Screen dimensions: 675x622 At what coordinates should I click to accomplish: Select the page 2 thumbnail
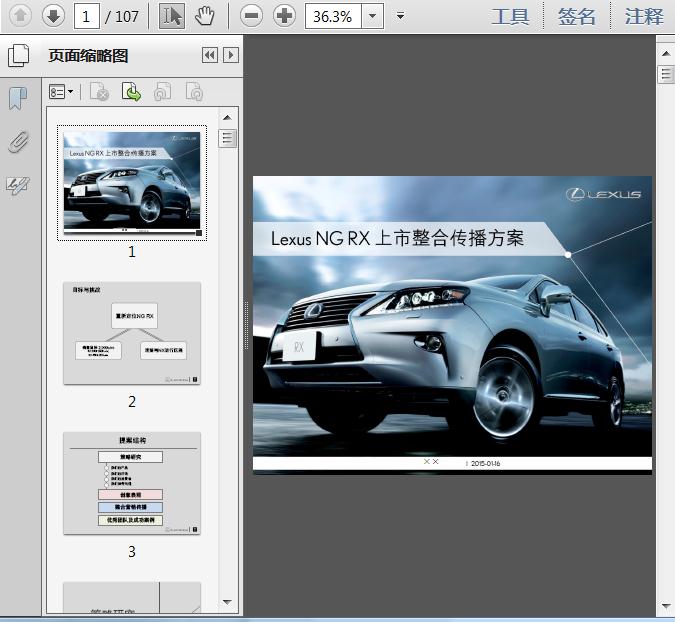point(132,333)
